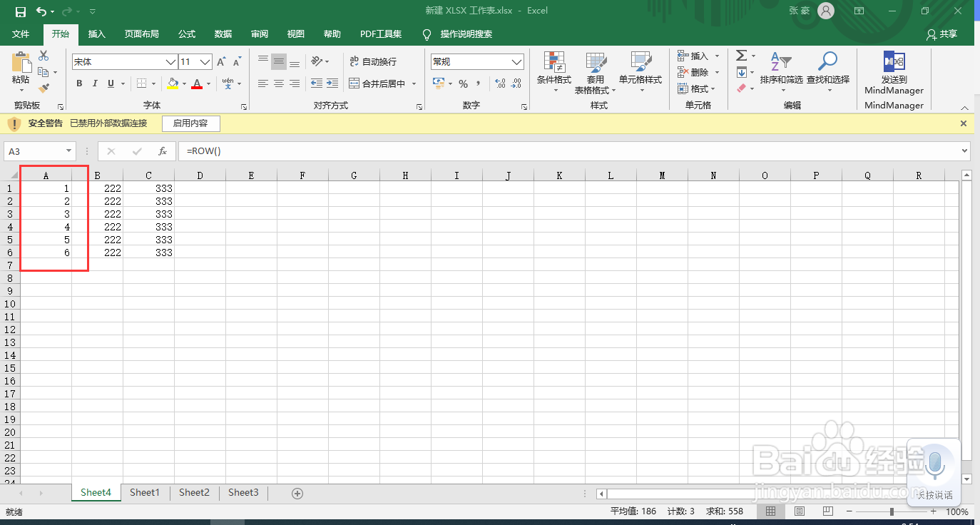This screenshot has width=980, height=525.
Task: Click the Save icon in quick access toolbar
Action: click(x=21, y=11)
